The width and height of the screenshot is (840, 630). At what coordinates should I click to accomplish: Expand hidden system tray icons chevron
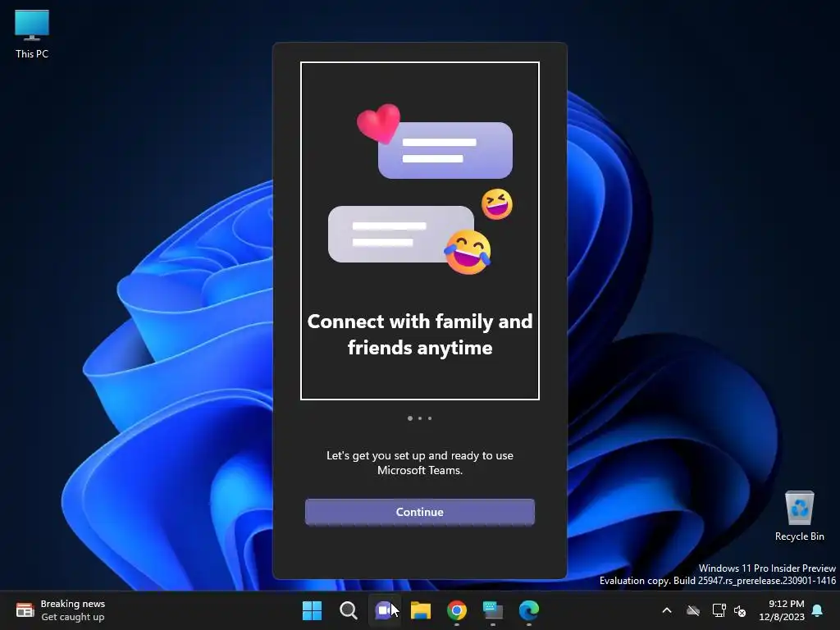point(667,610)
